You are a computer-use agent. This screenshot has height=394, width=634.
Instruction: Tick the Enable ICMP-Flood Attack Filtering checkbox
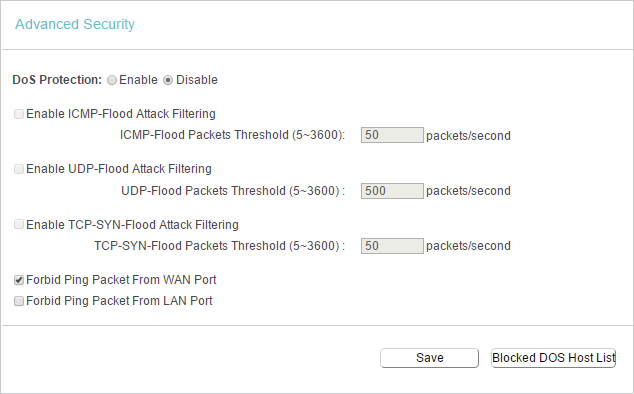coord(19,114)
